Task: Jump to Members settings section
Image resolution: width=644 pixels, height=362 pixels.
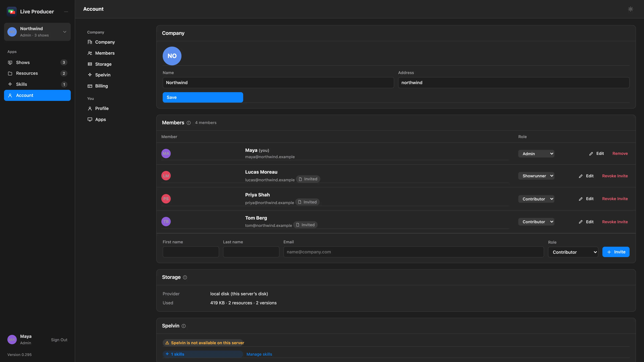Action: [x=101, y=53]
